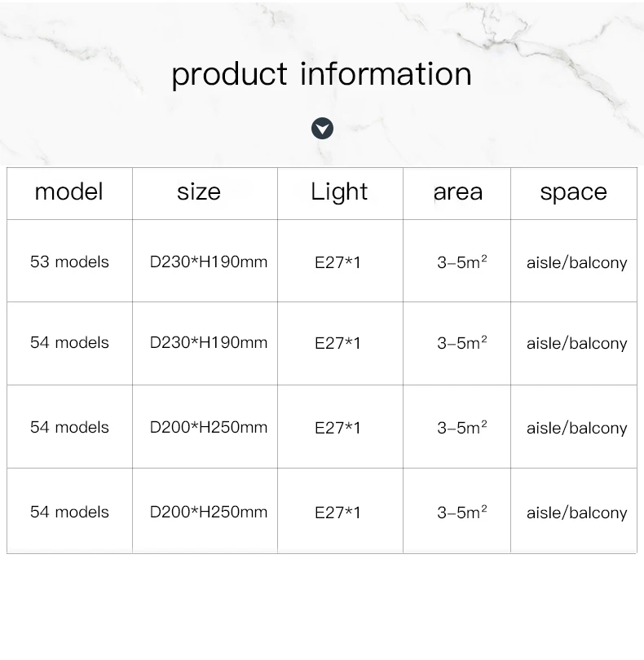Click E27*1 in the 53 models row
This screenshot has width=644, height=660.
tap(337, 263)
